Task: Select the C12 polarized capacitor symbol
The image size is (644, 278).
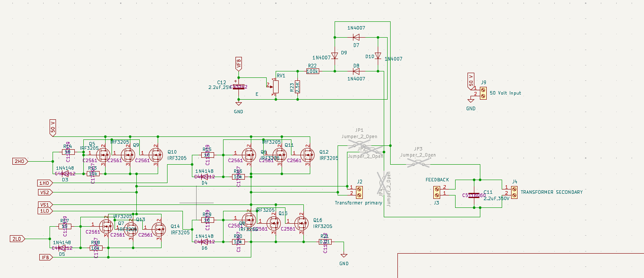Action: point(238,87)
